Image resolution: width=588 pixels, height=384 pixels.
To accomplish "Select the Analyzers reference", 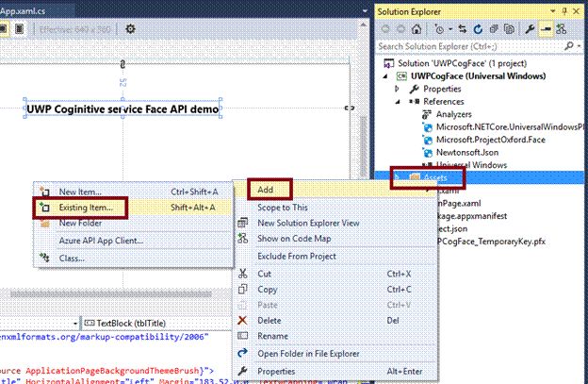I will coord(454,114).
